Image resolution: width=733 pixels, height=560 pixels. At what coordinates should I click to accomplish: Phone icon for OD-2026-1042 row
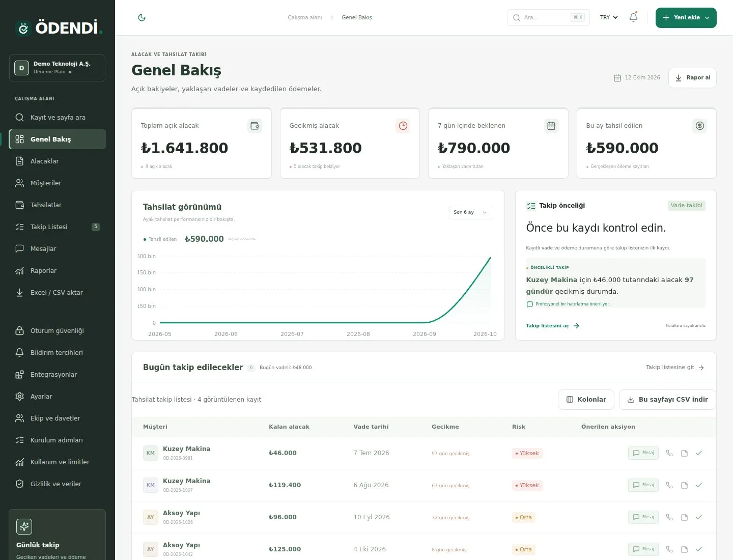pos(669,549)
